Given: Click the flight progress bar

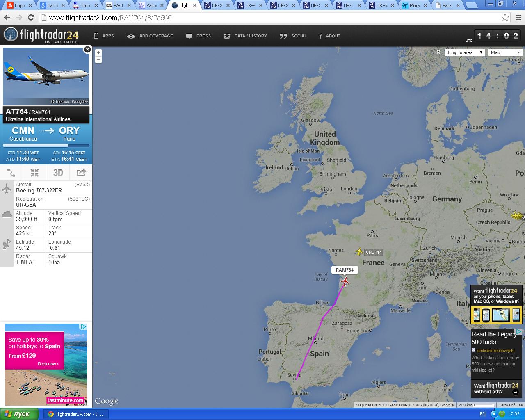Looking at the screenshot, I should [x=46, y=146].
